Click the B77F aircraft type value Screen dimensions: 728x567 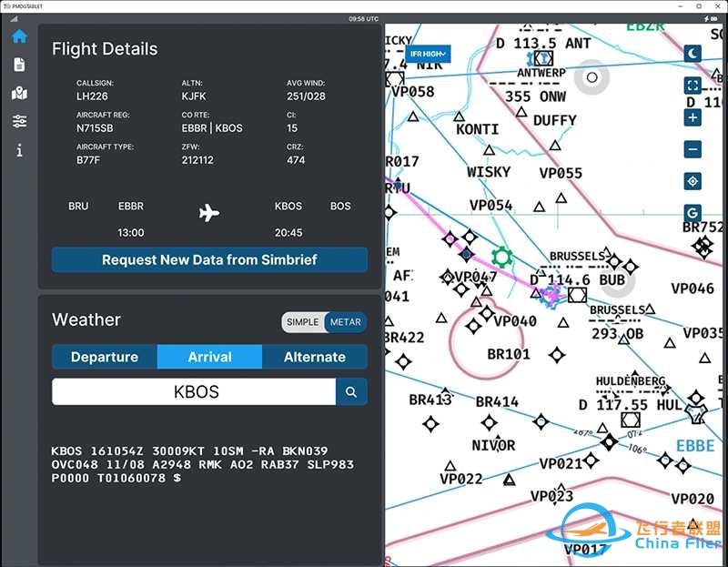click(88, 160)
